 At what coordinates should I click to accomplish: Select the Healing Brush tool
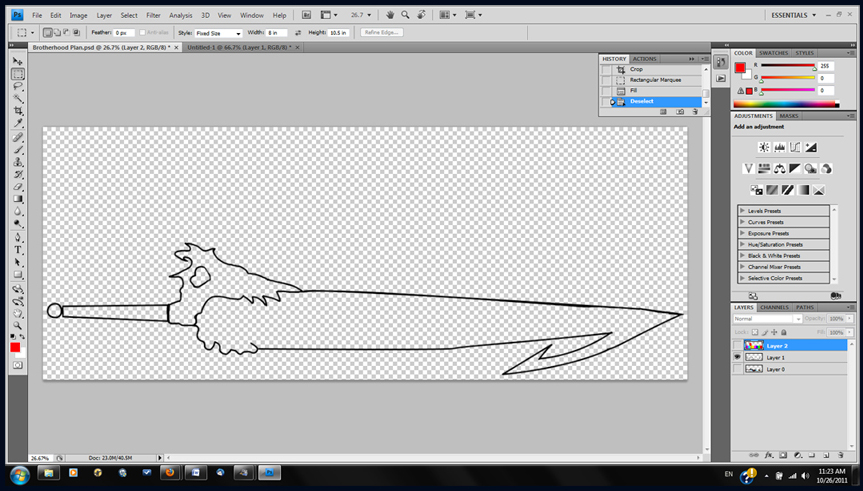[x=18, y=138]
